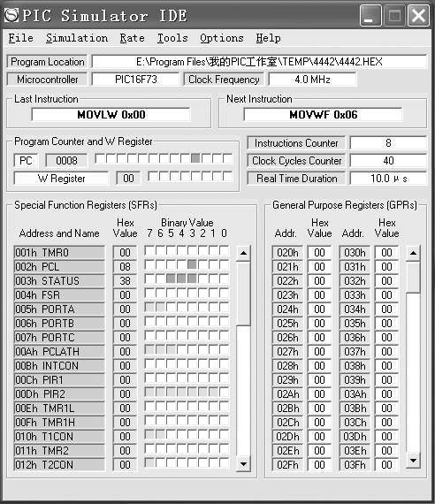
Task: Click the GPR address 02Fh
Action: [x=287, y=465]
